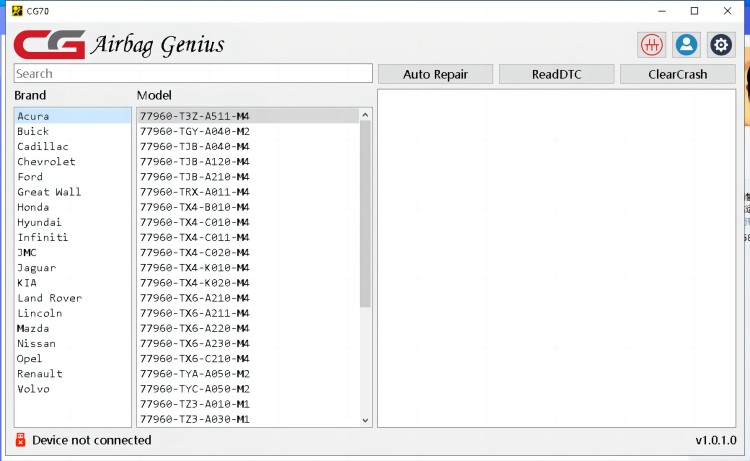This screenshot has width=750, height=461.
Task: Open the settings gear icon
Action: [721, 45]
